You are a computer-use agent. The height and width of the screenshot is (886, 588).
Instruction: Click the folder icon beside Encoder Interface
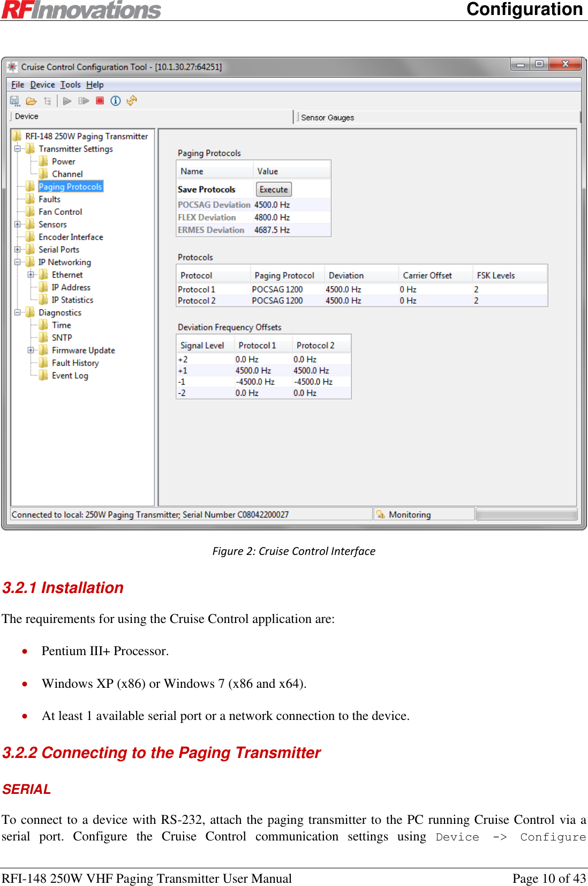tap(31, 237)
